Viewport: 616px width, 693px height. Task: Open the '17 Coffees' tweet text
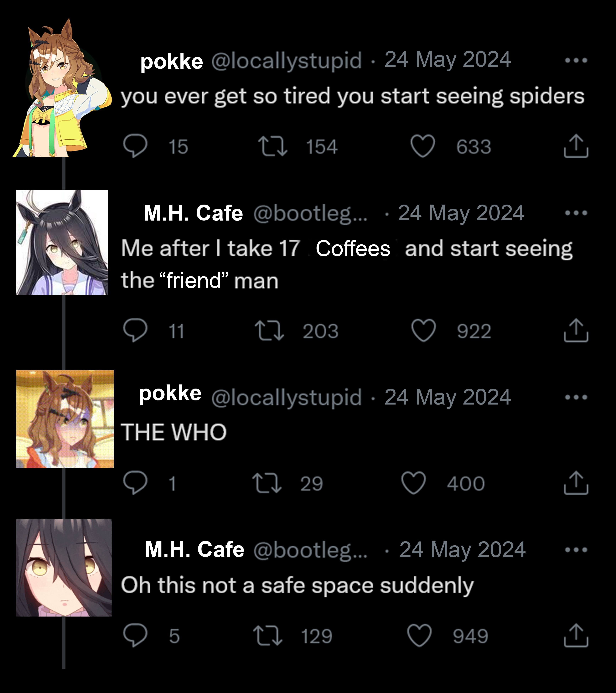[x=347, y=264]
